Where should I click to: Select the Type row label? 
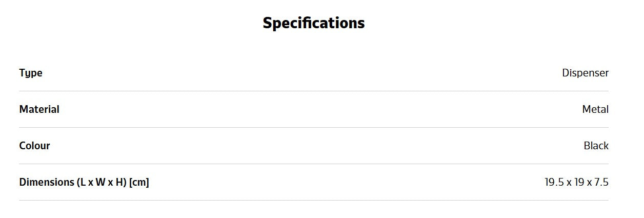point(31,73)
